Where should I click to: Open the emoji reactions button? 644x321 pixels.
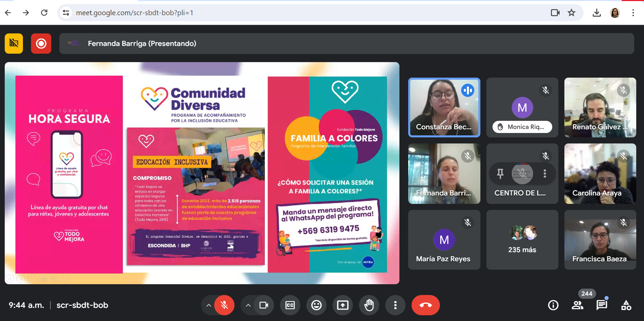point(316,305)
